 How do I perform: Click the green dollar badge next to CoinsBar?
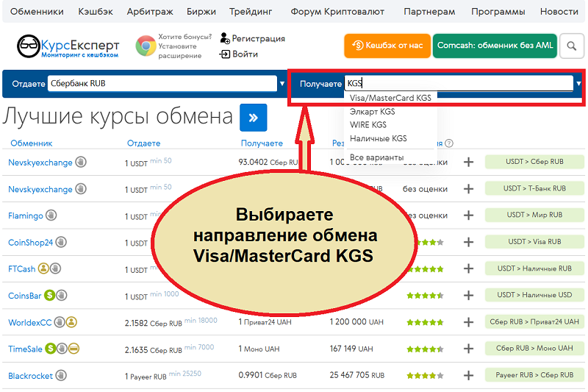49,295
